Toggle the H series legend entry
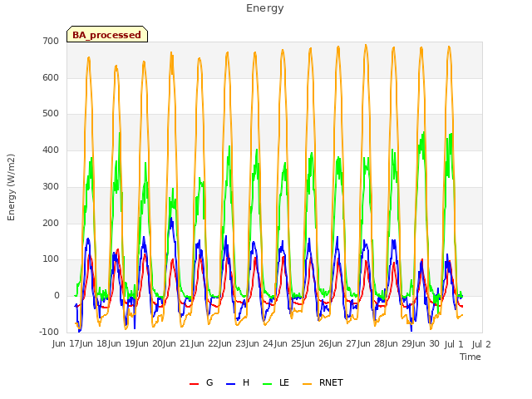 238,382
